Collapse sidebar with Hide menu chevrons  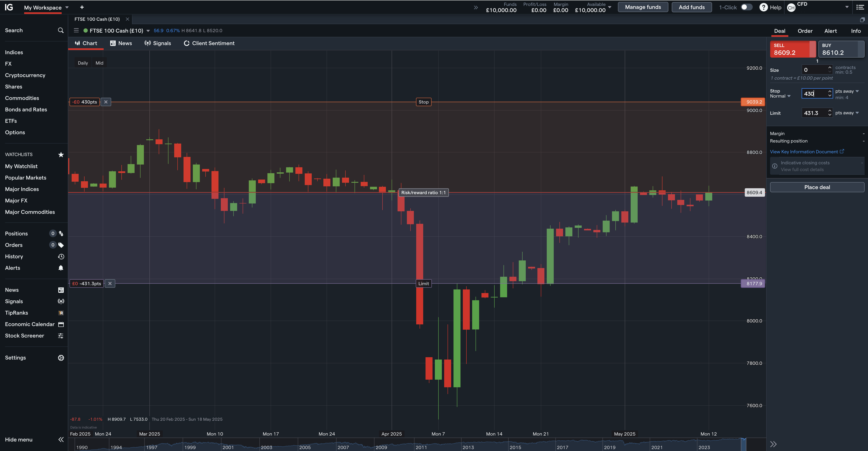pyautogui.click(x=61, y=440)
